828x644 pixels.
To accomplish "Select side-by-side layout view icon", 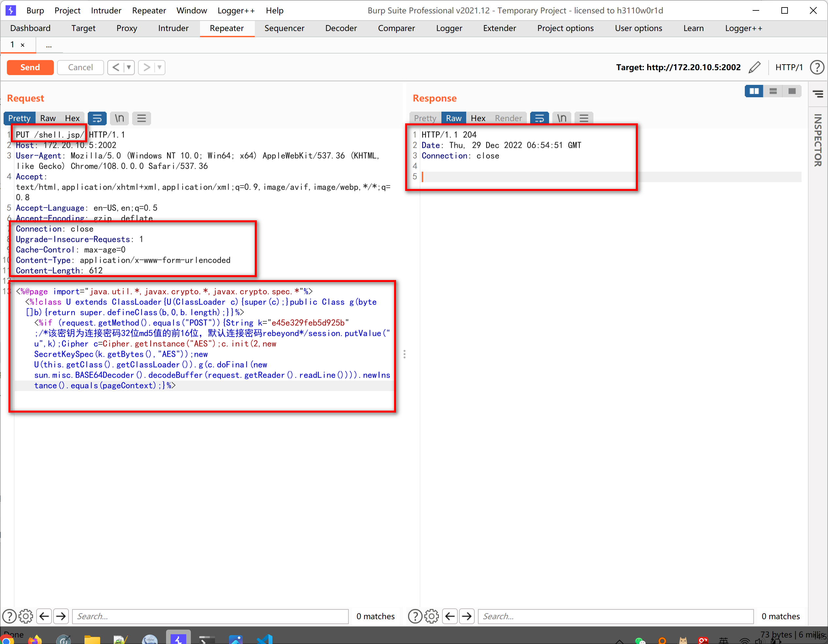I will pyautogui.click(x=754, y=91).
